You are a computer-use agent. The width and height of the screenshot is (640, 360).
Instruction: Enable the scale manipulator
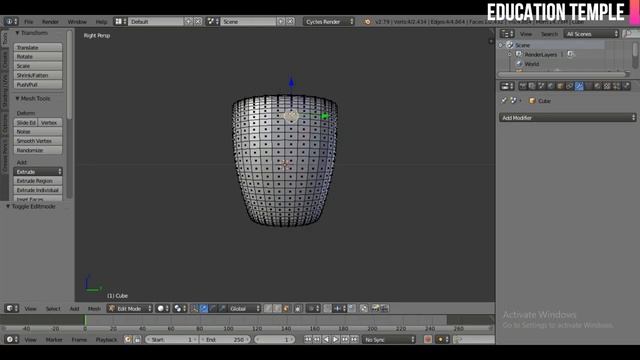[222, 308]
